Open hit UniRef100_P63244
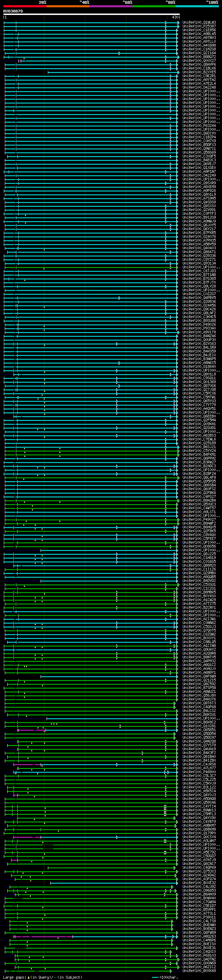 point(199,125)
